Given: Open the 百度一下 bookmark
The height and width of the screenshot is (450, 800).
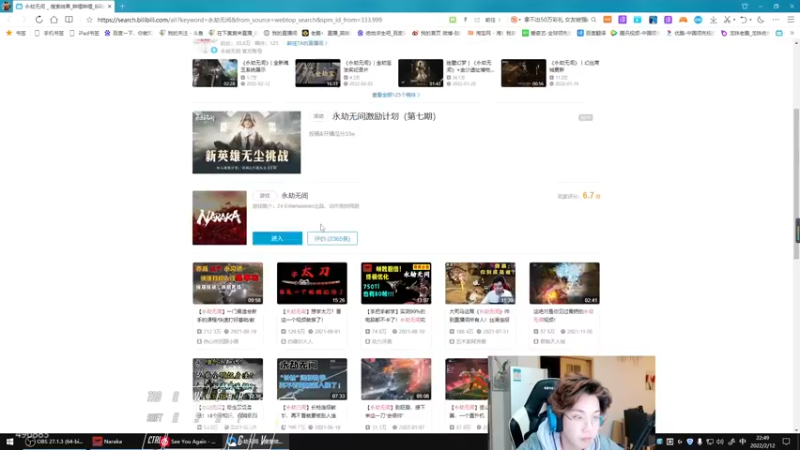Looking at the screenshot, I should point(129,33).
